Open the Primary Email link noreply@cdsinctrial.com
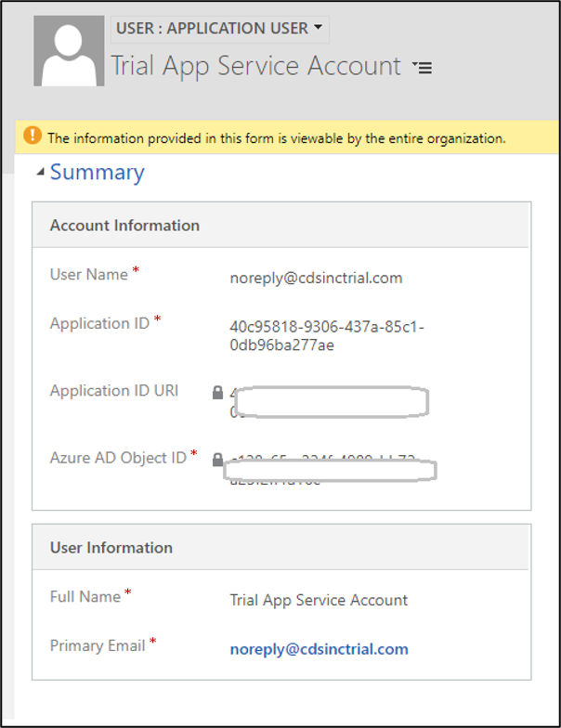The height and width of the screenshot is (728, 561). tap(320, 648)
